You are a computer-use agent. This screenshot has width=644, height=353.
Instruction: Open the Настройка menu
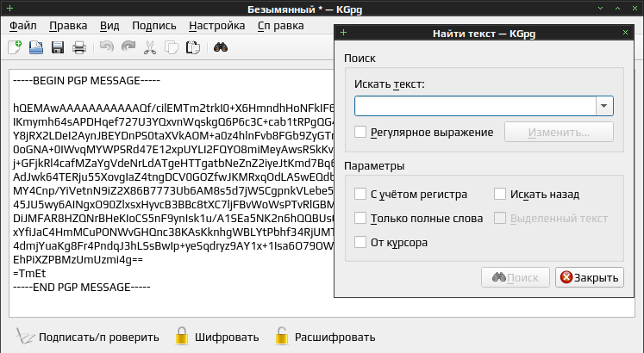(x=217, y=26)
